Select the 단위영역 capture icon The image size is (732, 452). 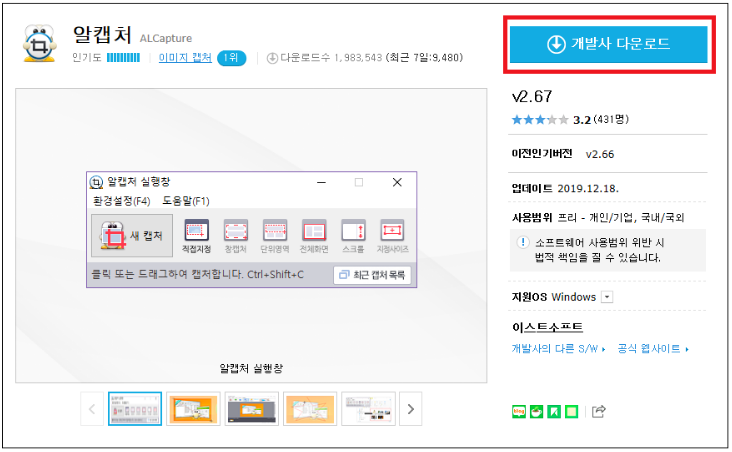[x=274, y=236]
